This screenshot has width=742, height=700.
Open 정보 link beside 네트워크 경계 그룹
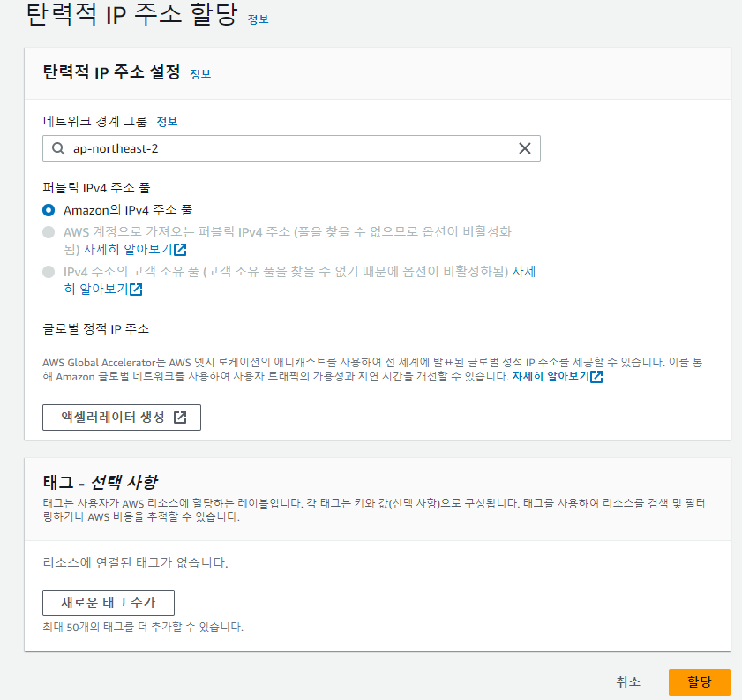[167, 122]
